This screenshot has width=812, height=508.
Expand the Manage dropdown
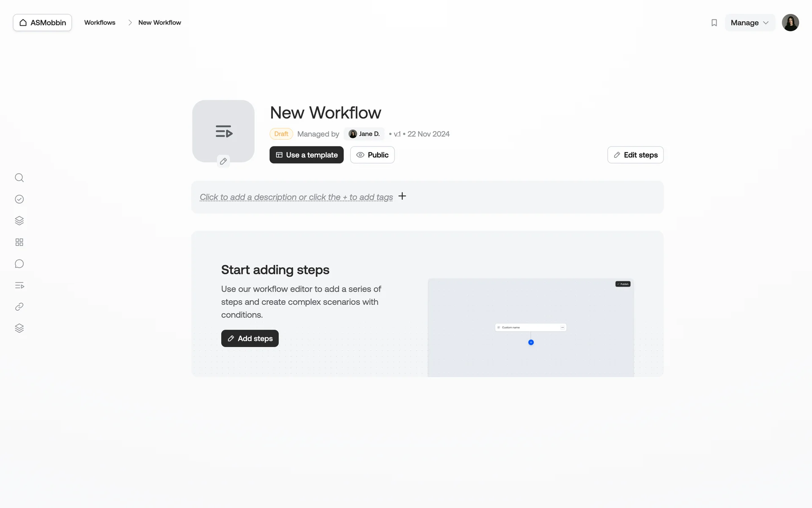click(749, 23)
